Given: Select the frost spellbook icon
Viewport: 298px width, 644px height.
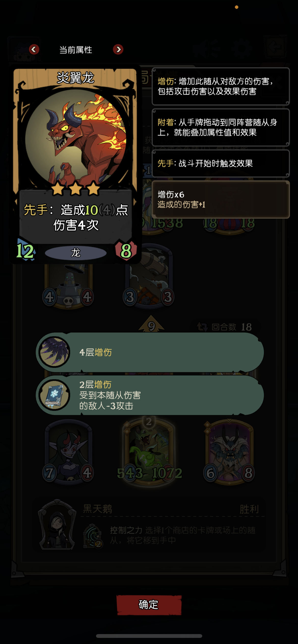Looking at the screenshot, I should 54,395.
